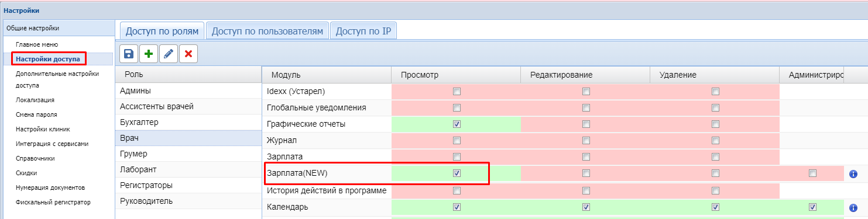Toggle Администрирование checkbox for Зарплата(NEW)
This screenshot has height=219, width=868.
pyautogui.click(x=812, y=173)
